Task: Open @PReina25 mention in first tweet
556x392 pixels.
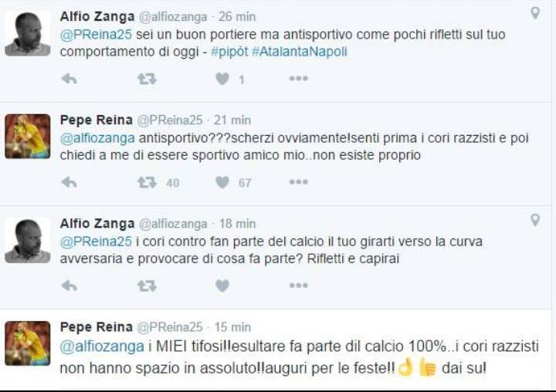Action: (x=96, y=35)
